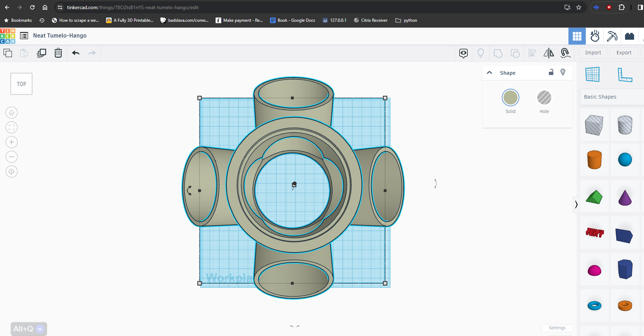This screenshot has width=644, height=336.
Task: Select the Hole option in the Shape panel
Action: pos(544,98)
